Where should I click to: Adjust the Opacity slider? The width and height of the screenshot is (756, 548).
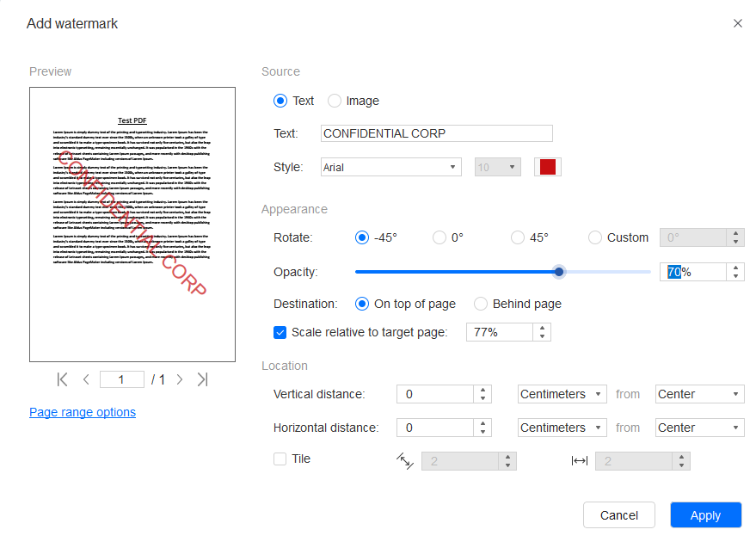click(559, 272)
